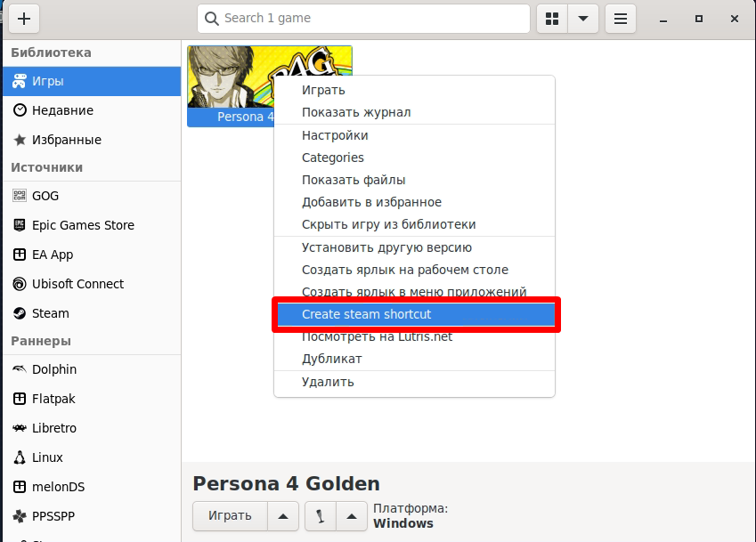Click Persona 4 Golden title text
Screen dimensions: 756x542
click(287, 483)
